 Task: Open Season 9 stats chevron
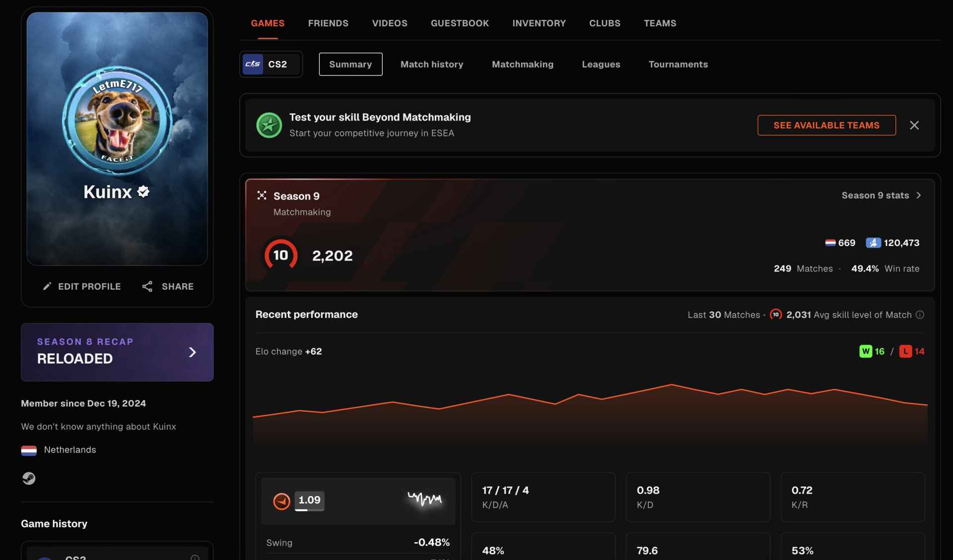click(919, 195)
